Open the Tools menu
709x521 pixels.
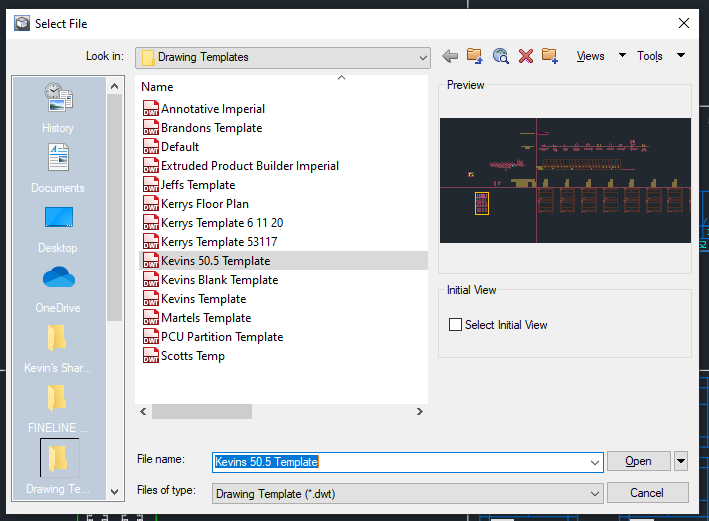point(650,56)
